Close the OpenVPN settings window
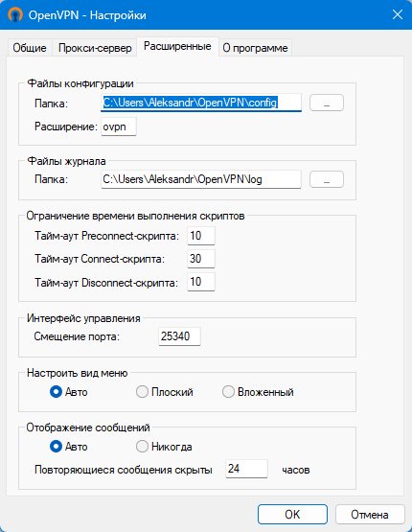 tap(397, 14)
